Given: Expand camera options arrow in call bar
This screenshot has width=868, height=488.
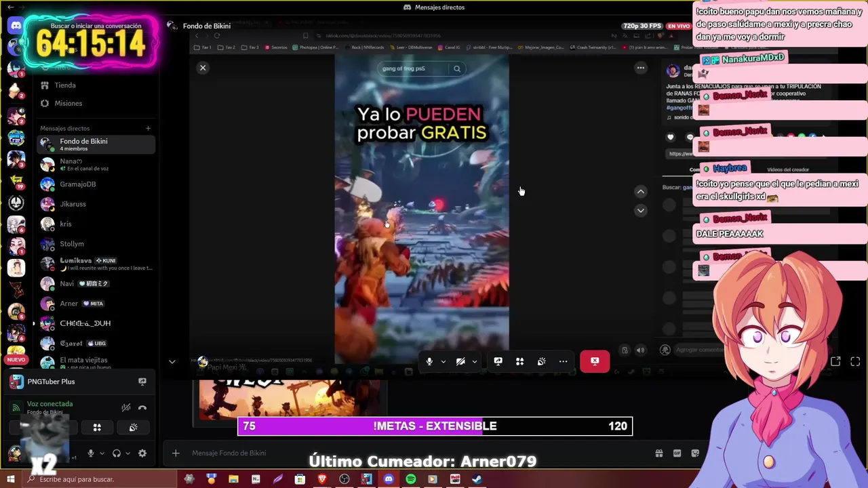Looking at the screenshot, I should coord(475,362).
